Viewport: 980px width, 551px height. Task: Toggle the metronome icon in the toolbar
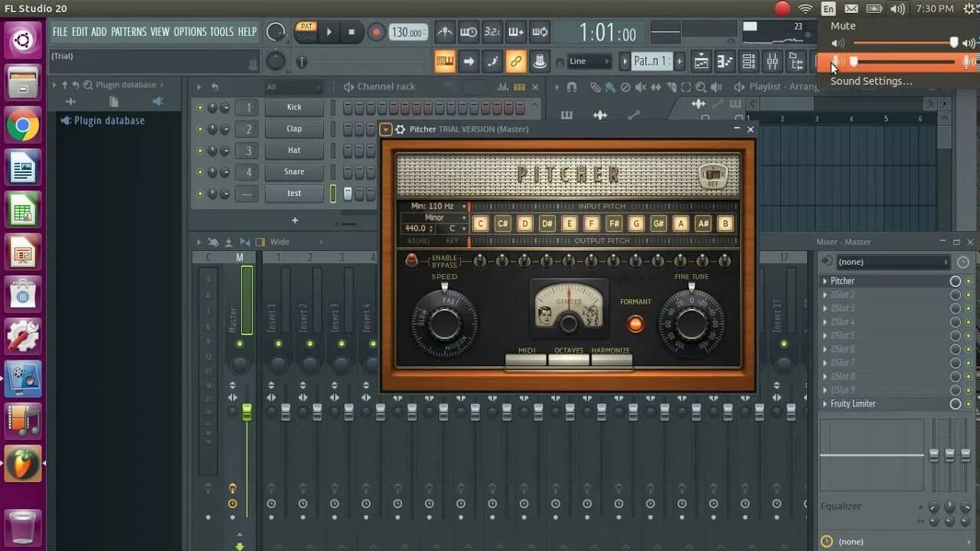point(445,31)
